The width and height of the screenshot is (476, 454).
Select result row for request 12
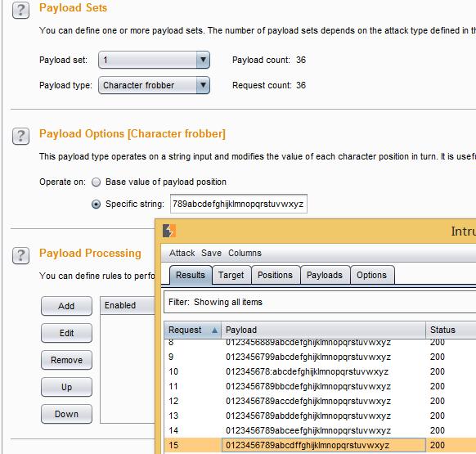pos(320,401)
